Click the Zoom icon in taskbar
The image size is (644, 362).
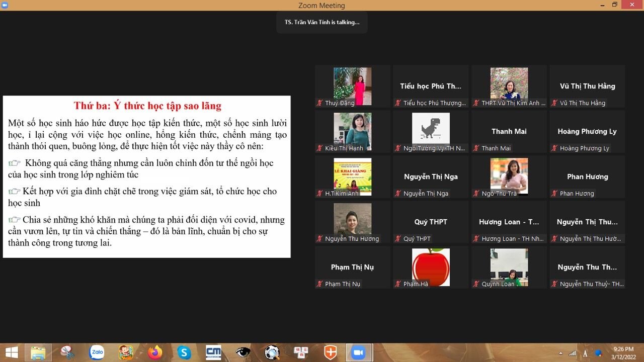click(x=359, y=352)
